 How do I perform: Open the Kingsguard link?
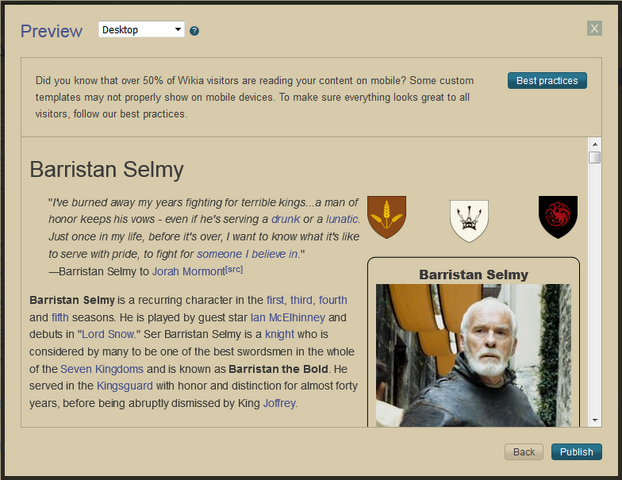pyautogui.click(x=125, y=386)
